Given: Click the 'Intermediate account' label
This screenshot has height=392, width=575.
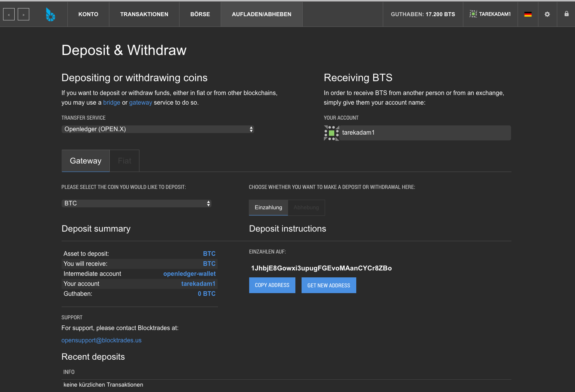Looking at the screenshot, I should tap(92, 274).
